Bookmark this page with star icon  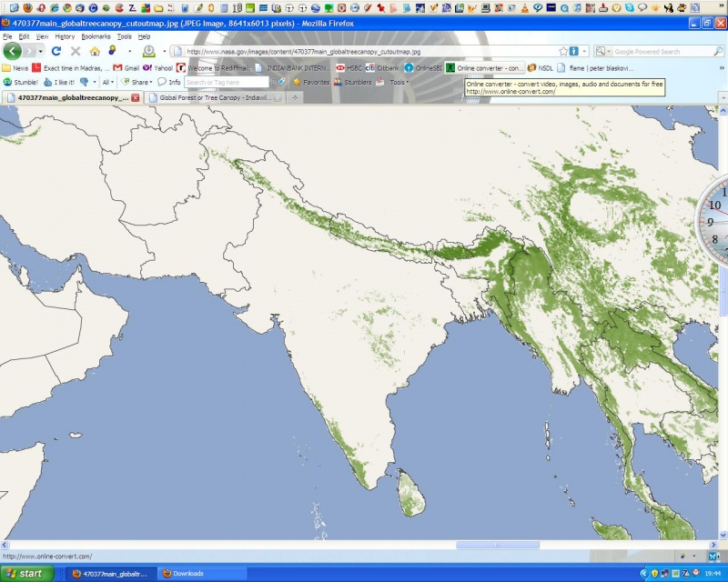coord(563,52)
